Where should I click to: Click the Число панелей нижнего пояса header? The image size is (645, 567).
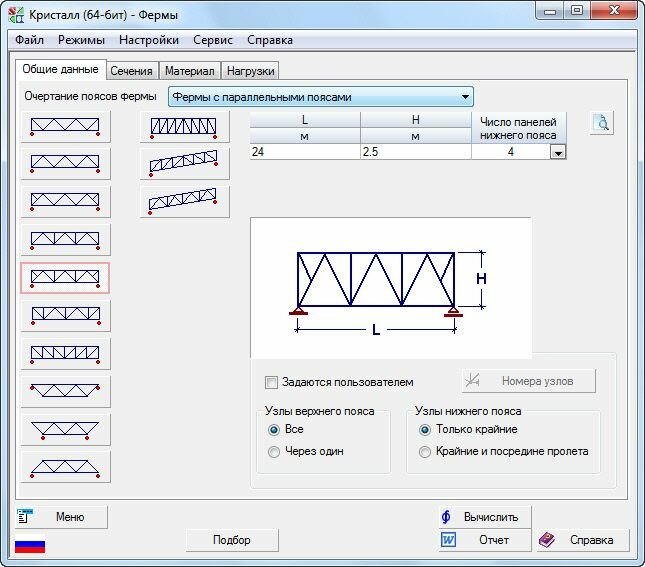519,128
